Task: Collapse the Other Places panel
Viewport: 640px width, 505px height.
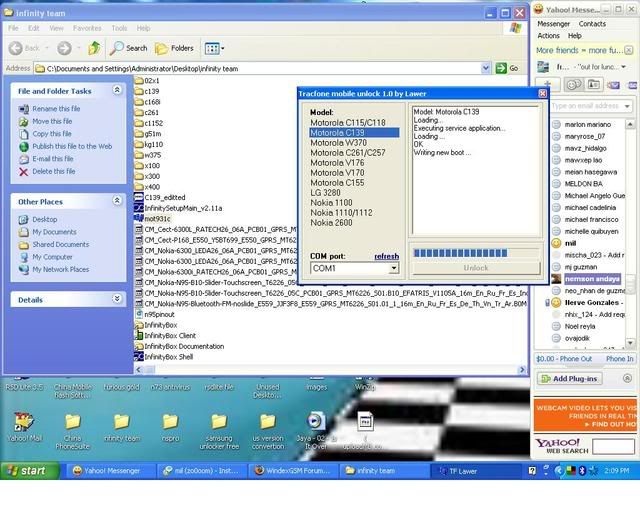Action: click(117, 200)
